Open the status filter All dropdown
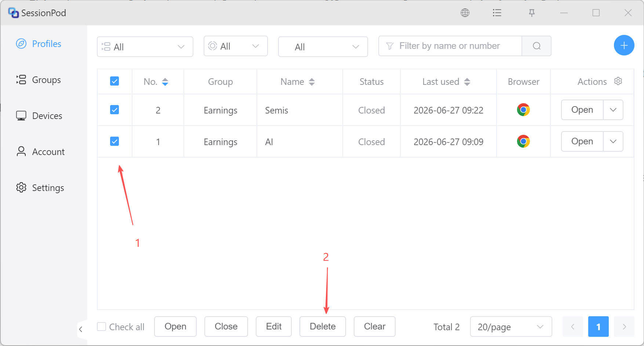This screenshot has width=644, height=346. coord(236,46)
